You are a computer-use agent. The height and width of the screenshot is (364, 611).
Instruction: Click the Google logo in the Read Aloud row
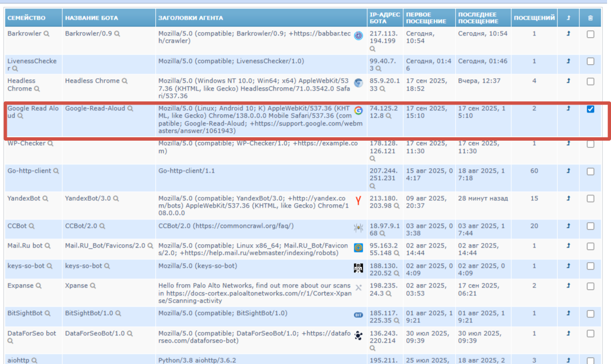point(358,110)
